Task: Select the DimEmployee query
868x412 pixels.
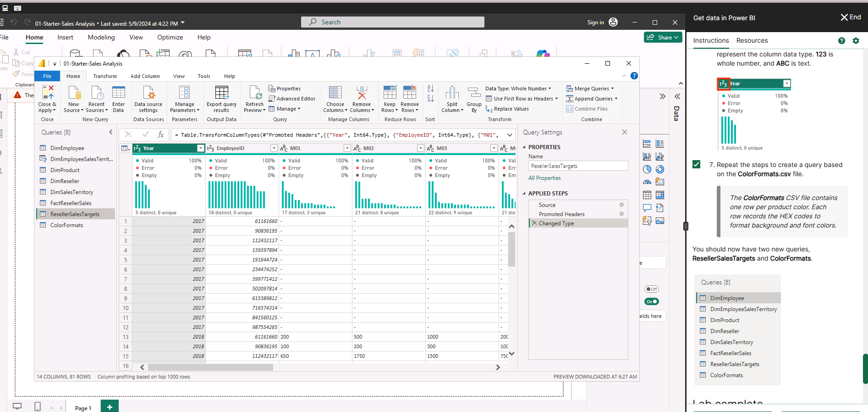Action: coord(76,148)
